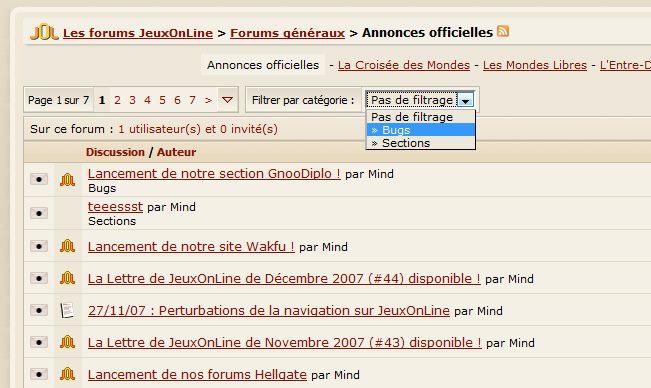This screenshot has height=388, width=651.
Task: Open the RSS feed icon next to Annonces officielles
Action: tap(503, 31)
